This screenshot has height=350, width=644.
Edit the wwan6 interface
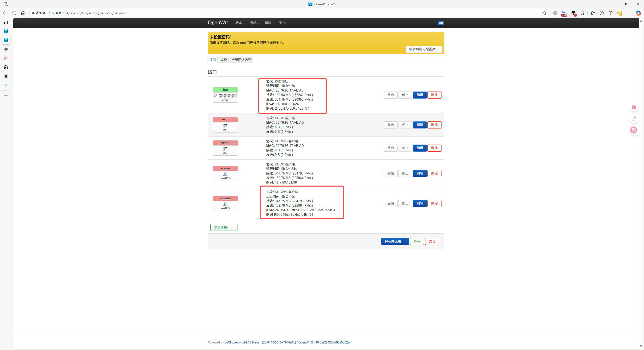click(420, 203)
